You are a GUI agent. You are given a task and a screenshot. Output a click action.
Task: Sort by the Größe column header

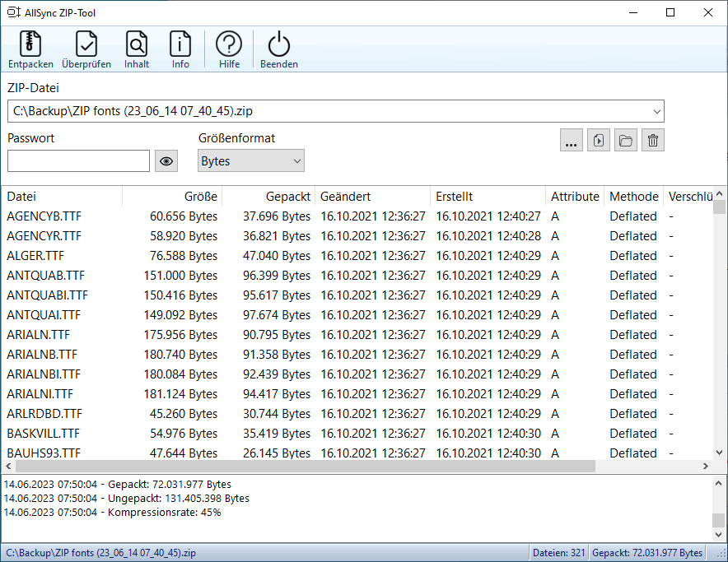[172, 197]
